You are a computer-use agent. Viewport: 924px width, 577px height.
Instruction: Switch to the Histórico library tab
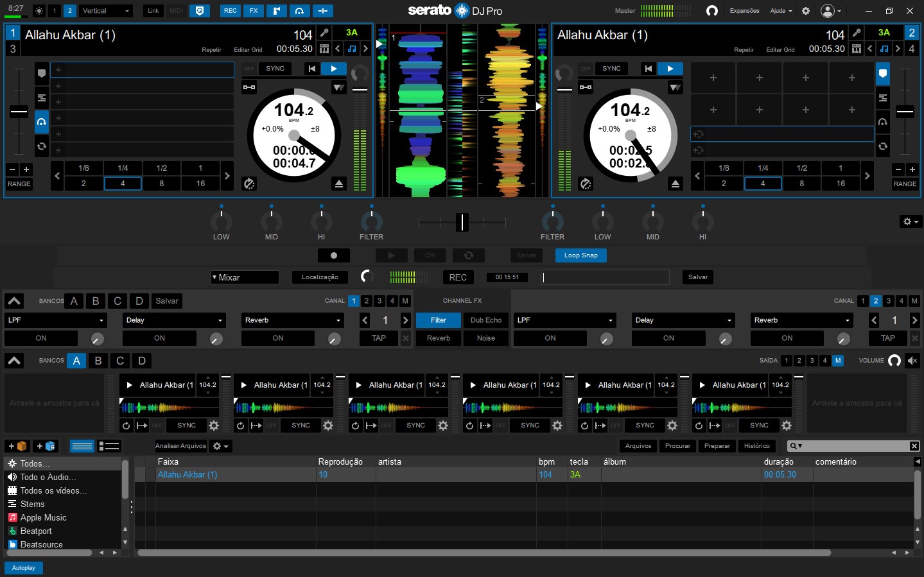click(x=756, y=446)
